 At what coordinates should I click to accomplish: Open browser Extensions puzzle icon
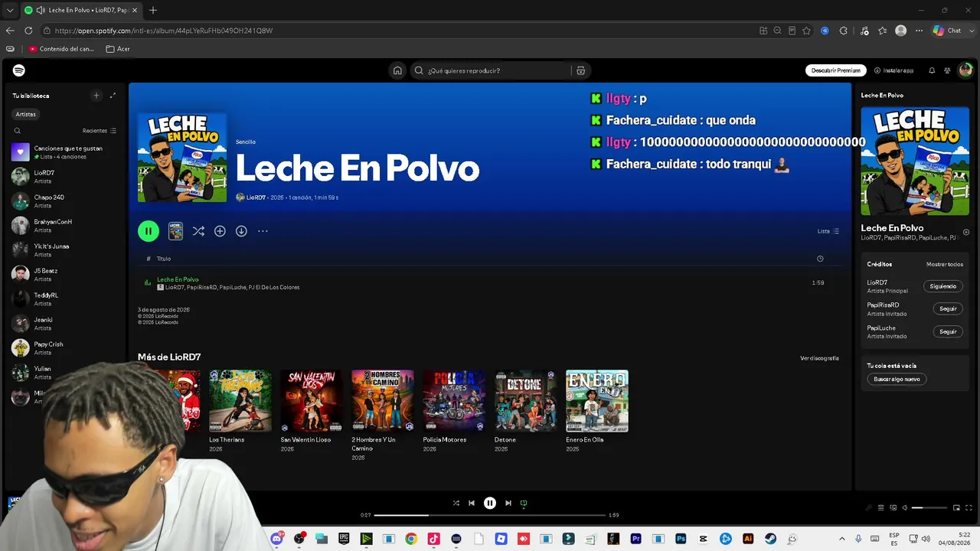[844, 31]
